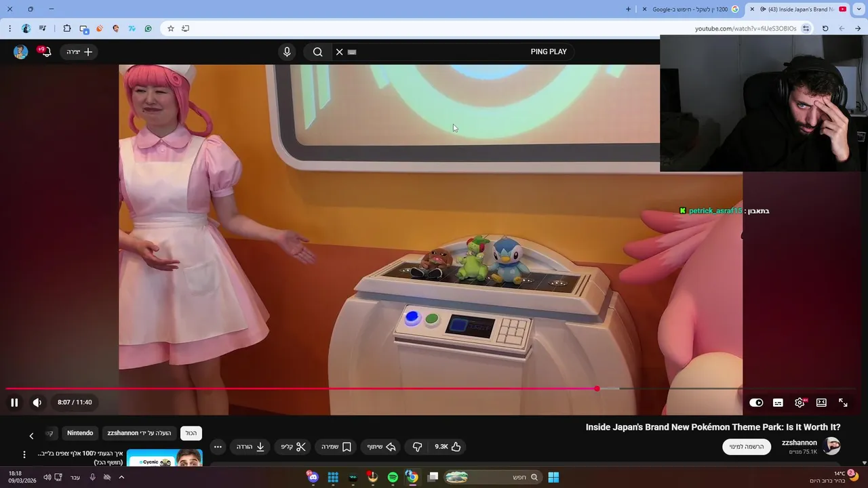Click the שיתוף share button
The image size is (868, 488).
click(x=381, y=447)
